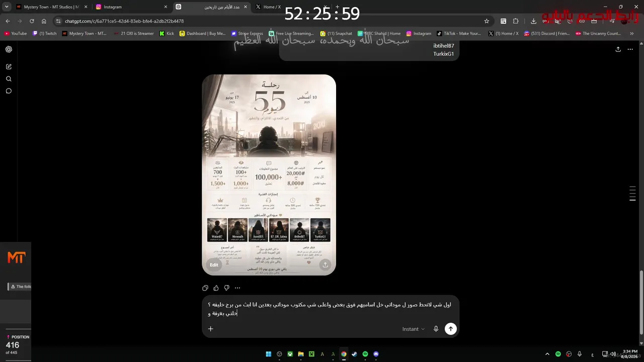
Task: Open the Instant model selector dropdown
Action: (x=413, y=329)
